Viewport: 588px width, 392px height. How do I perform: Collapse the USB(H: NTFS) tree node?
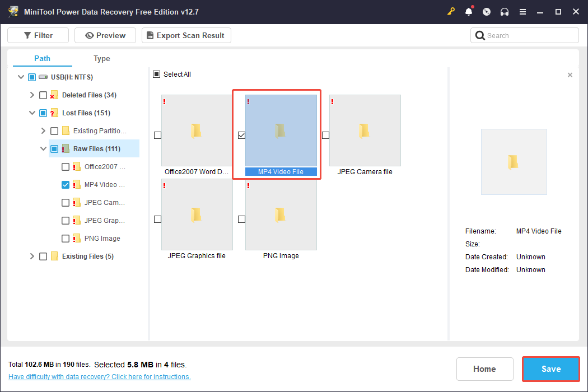click(x=21, y=77)
